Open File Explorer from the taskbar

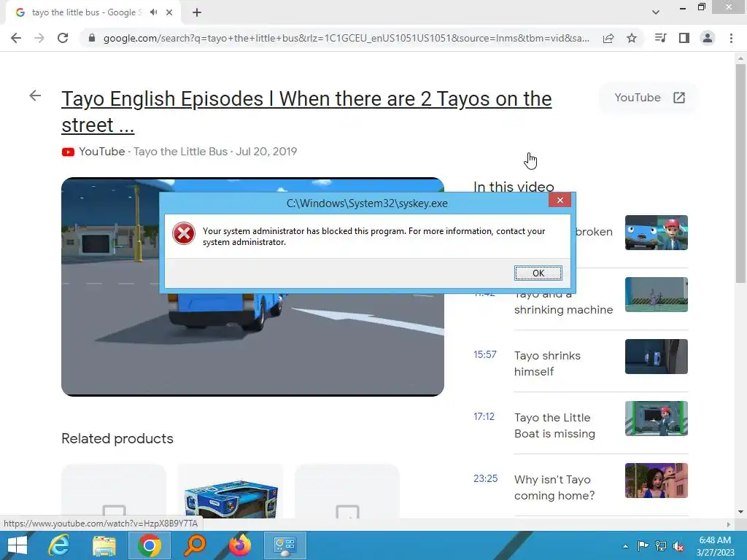(x=104, y=545)
